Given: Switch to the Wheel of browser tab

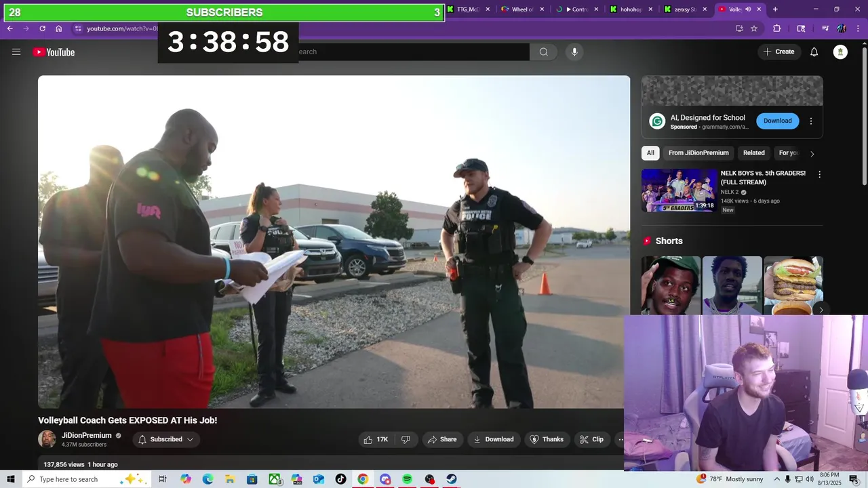Looking at the screenshot, I should (522, 9).
